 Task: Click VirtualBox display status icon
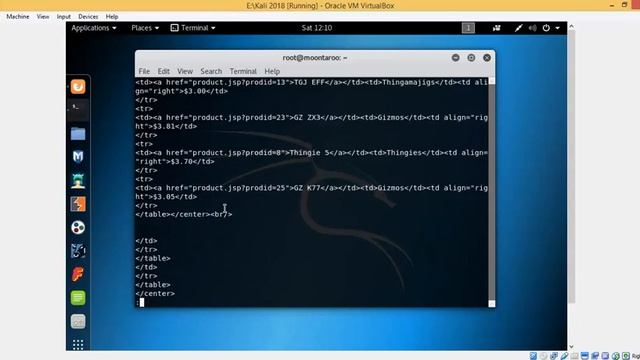tap(584, 356)
